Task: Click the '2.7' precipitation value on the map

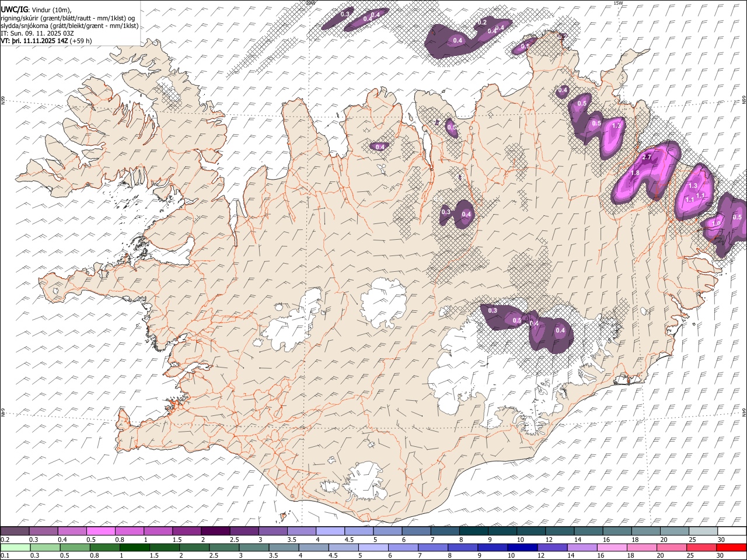Action: (x=647, y=157)
